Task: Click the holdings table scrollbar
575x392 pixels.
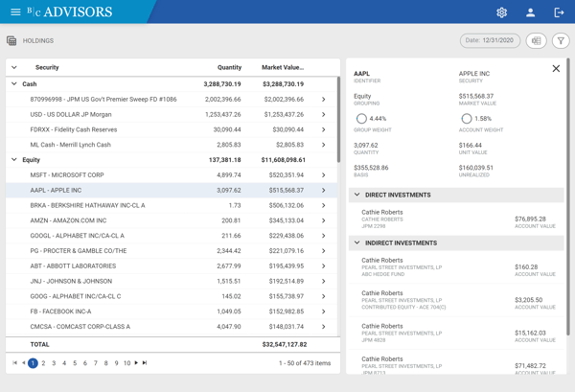Action: coord(338,119)
